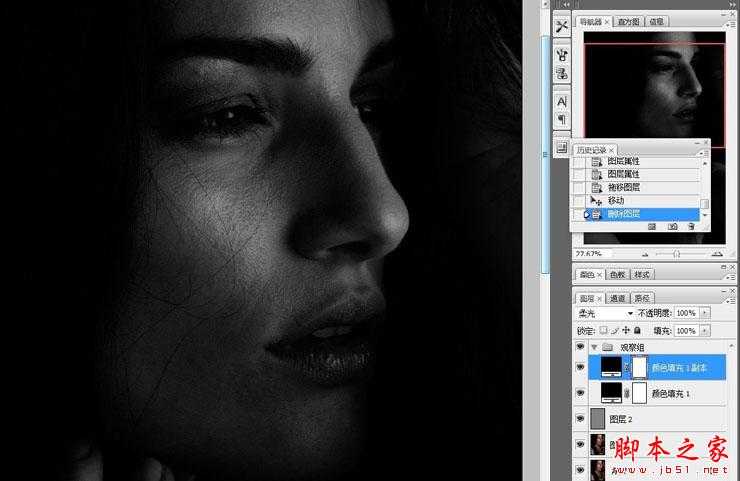Create new snapshot using camera icon in History
The width and height of the screenshot is (740, 481).
coord(672,227)
